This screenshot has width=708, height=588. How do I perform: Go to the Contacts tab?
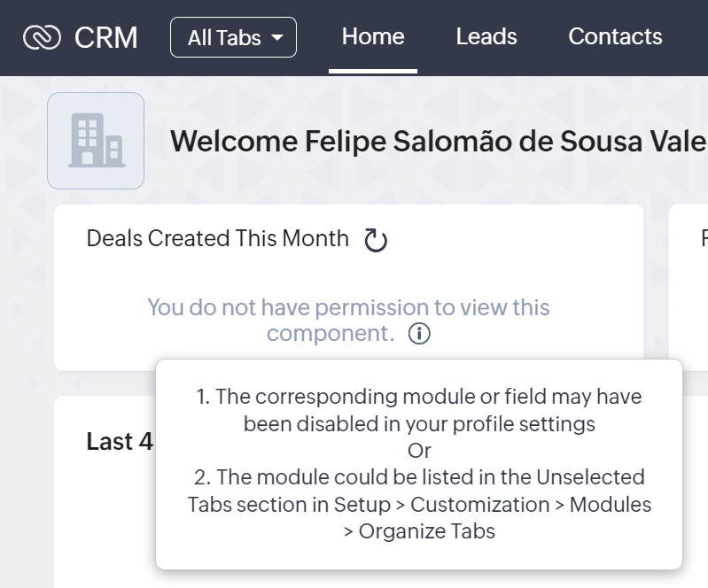pyautogui.click(x=615, y=36)
